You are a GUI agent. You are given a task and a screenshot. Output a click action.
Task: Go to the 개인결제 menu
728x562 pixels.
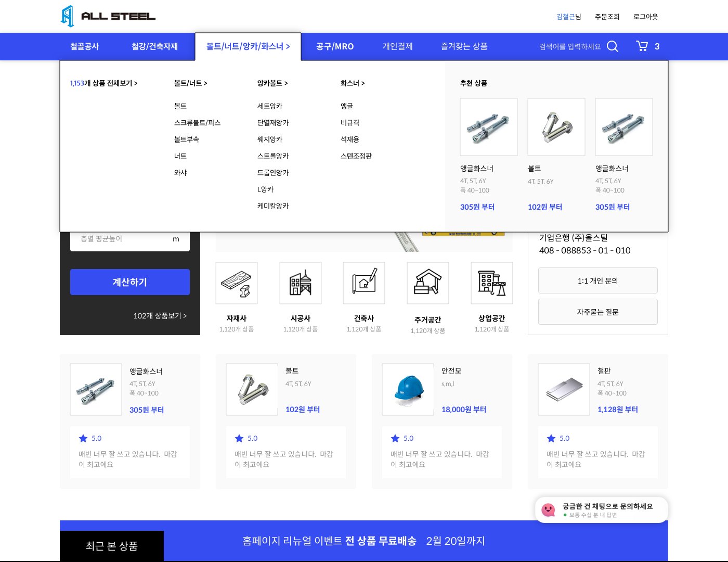click(x=398, y=46)
